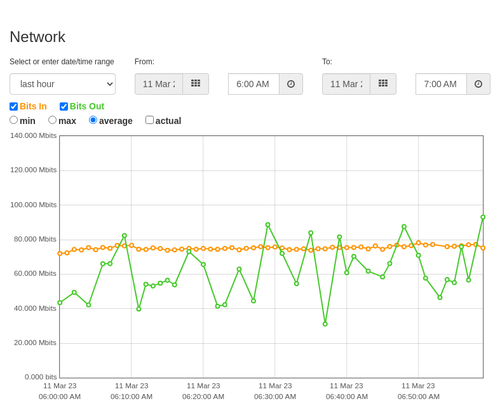Image resolution: width=500 pixels, height=403 pixels.
Task: Click the 'Select or enter date/time range' label
Action: pos(62,62)
